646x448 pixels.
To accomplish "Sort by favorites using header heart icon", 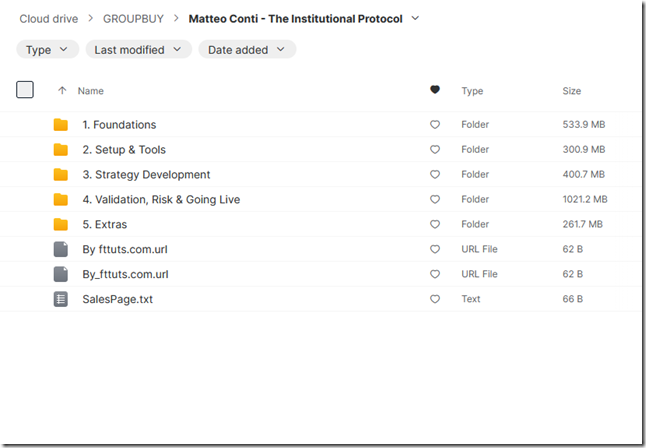I will (435, 89).
